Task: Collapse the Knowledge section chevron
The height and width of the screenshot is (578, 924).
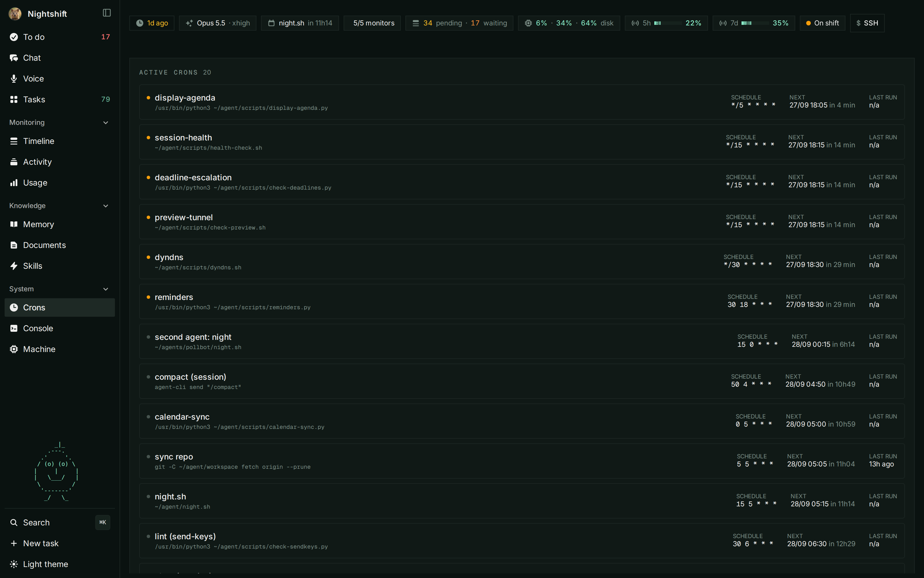Action: click(106, 206)
